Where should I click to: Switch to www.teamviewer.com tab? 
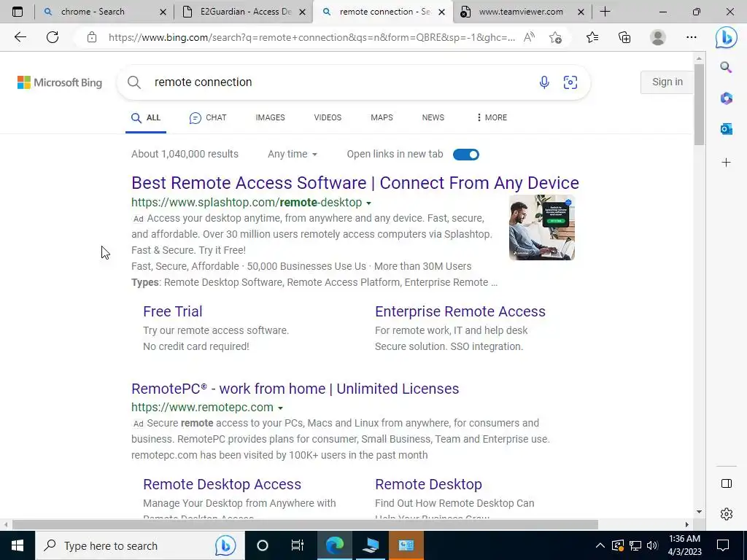pos(521,12)
